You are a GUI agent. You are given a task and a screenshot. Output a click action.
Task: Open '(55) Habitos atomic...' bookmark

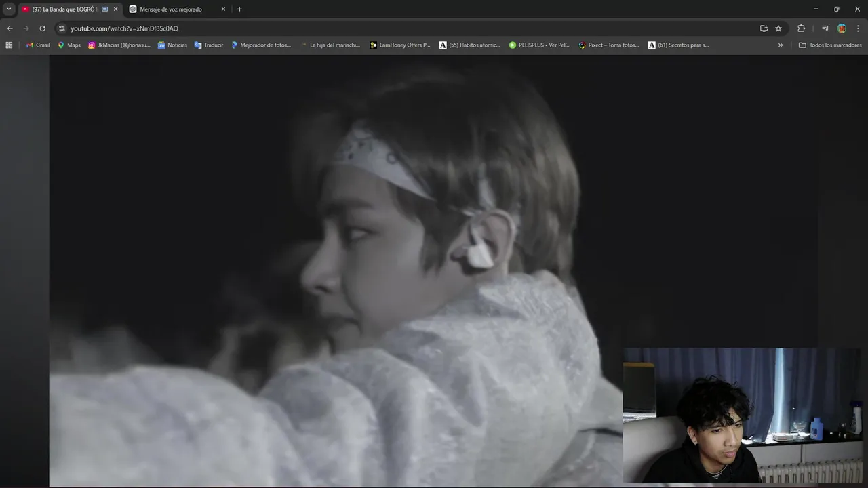tap(470, 45)
